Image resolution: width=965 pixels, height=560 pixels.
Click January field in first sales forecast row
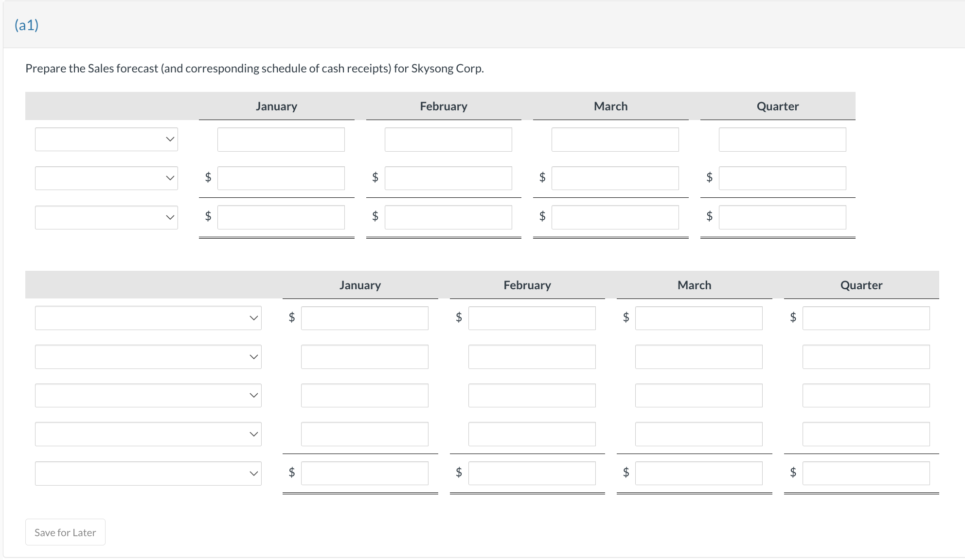[x=281, y=140]
